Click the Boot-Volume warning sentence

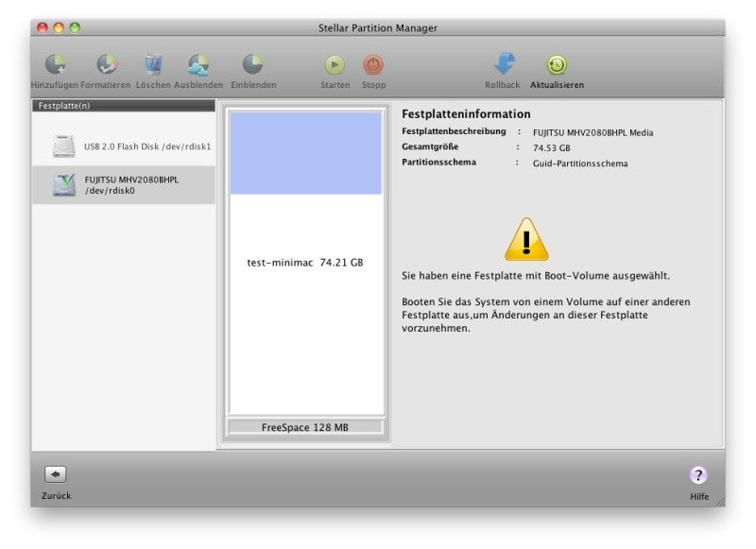point(536,276)
